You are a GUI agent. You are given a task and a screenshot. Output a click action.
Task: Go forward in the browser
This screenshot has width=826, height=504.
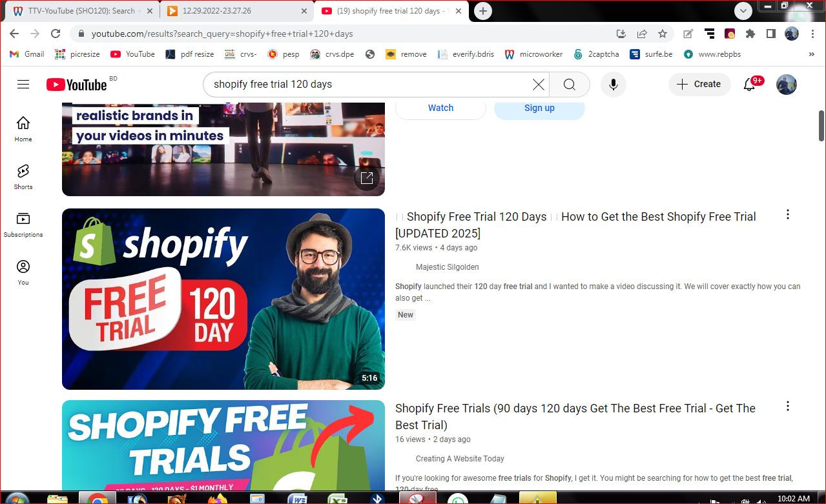35,34
